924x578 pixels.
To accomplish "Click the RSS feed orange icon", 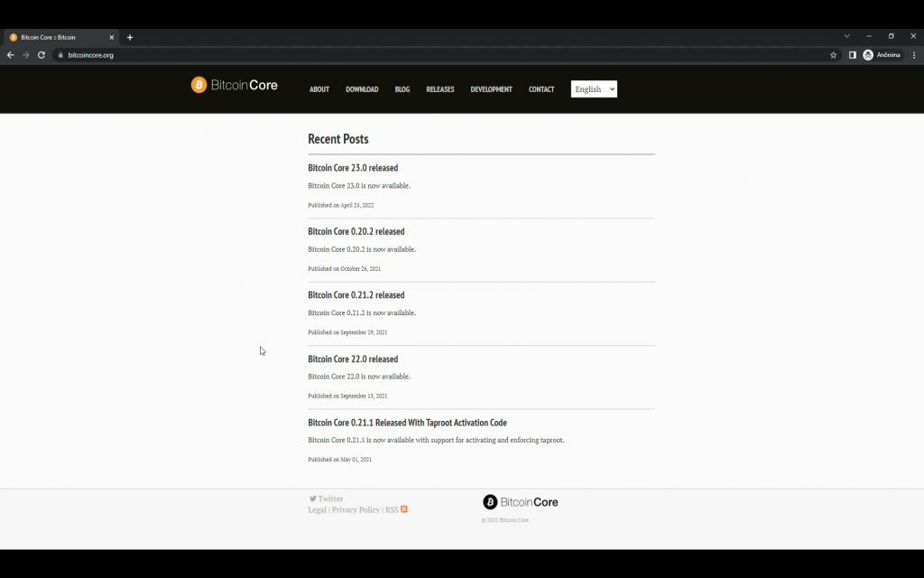I will click(404, 509).
